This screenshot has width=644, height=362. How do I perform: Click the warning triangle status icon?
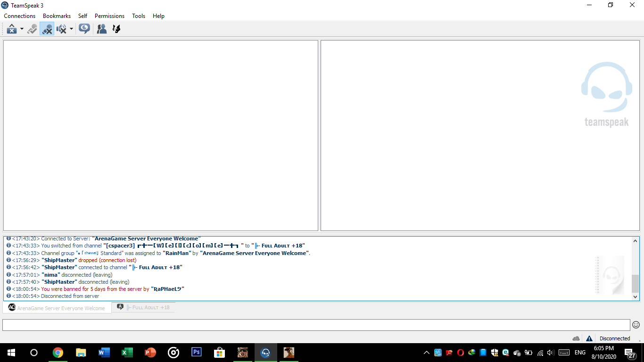[x=589, y=338]
